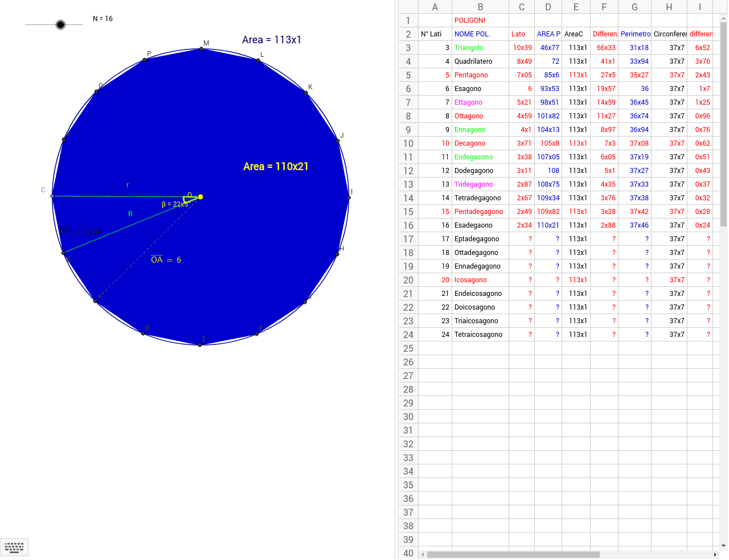Image resolution: width=729 pixels, height=560 pixels.
Task: Click point C on the circle
Action: pyautogui.click(x=52, y=196)
